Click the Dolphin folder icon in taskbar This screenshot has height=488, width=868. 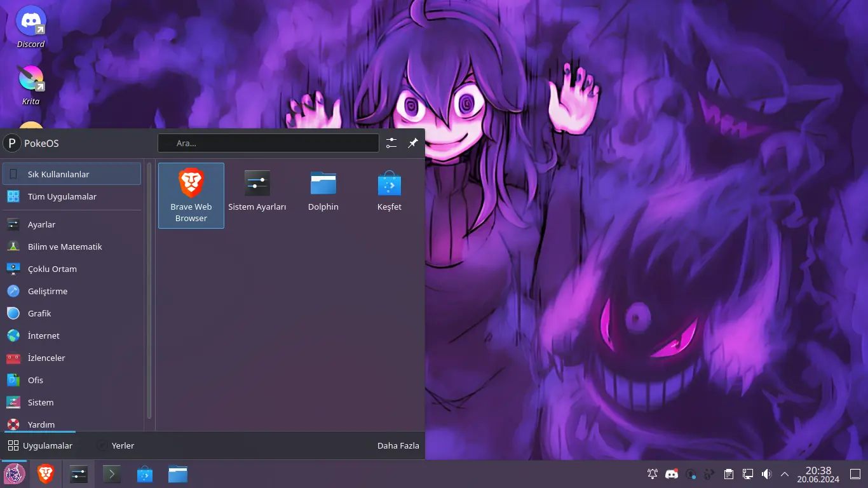(178, 474)
